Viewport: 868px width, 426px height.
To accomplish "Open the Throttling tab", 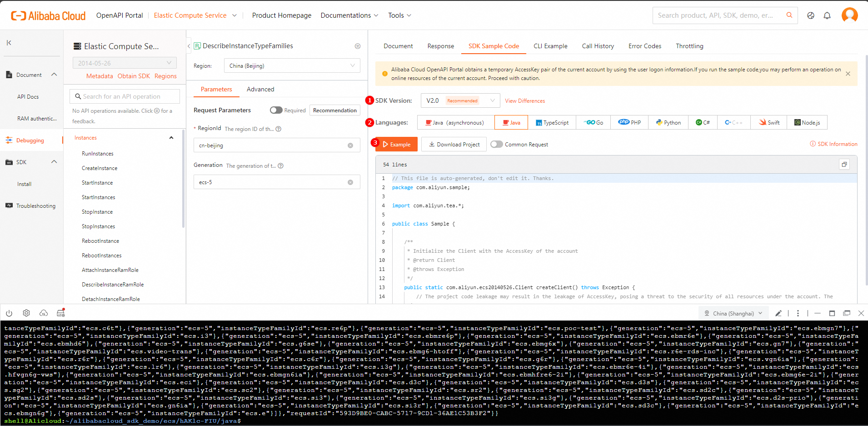I will click(x=689, y=46).
